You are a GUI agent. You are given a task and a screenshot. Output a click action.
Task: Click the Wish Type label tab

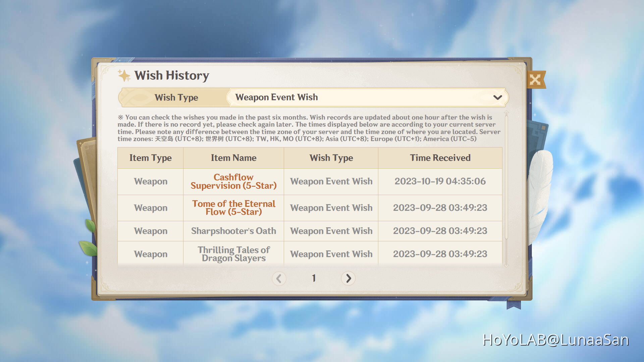[176, 98]
